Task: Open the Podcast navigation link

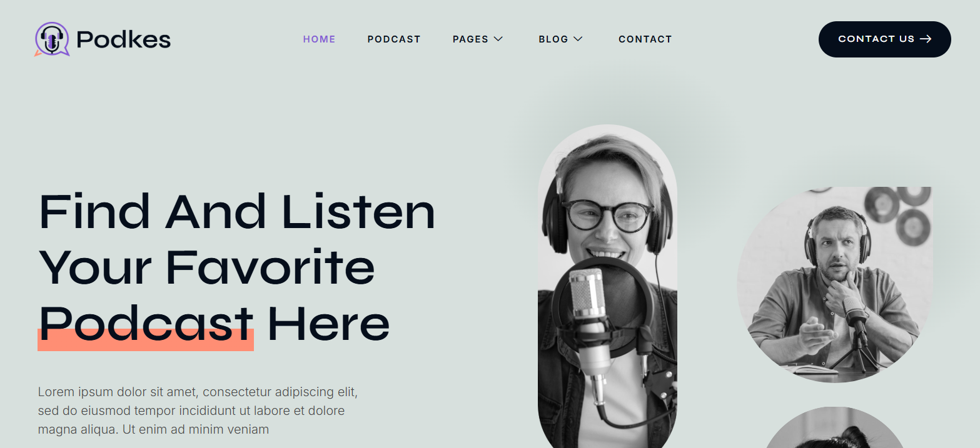Action: [394, 39]
